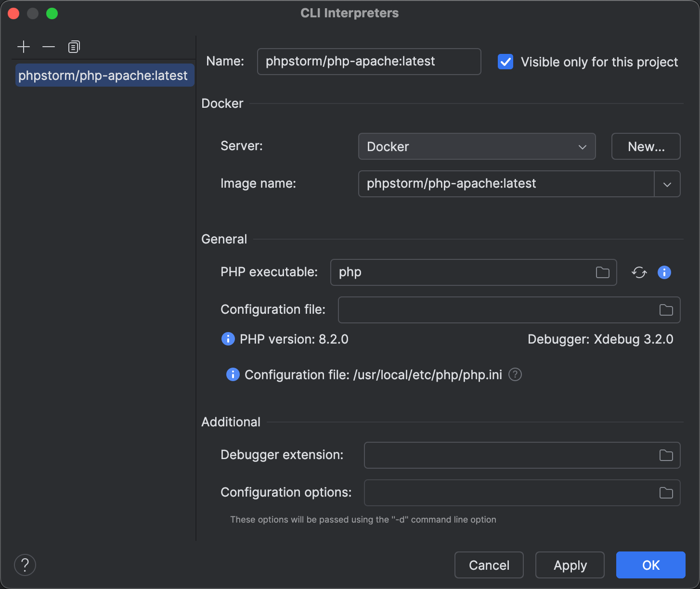The width and height of the screenshot is (700, 589).
Task: Dismiss the dialog with Cancel
Action: tap(489, 565)
